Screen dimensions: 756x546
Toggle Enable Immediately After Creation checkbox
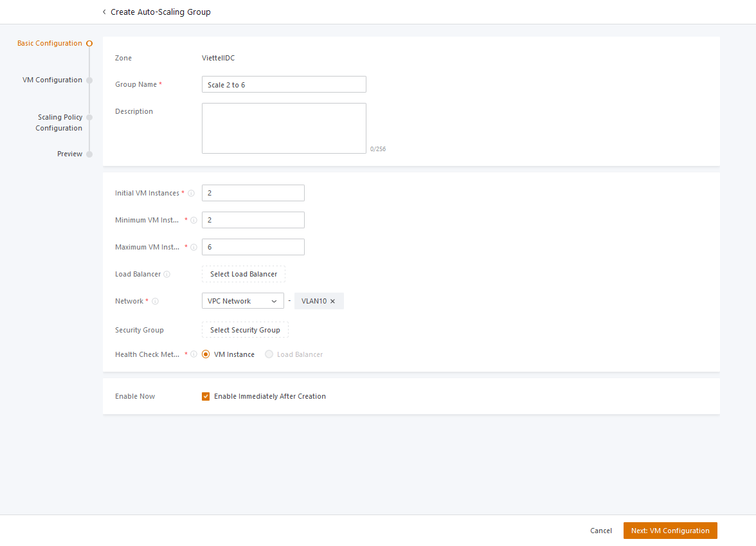tap(206, 397)
